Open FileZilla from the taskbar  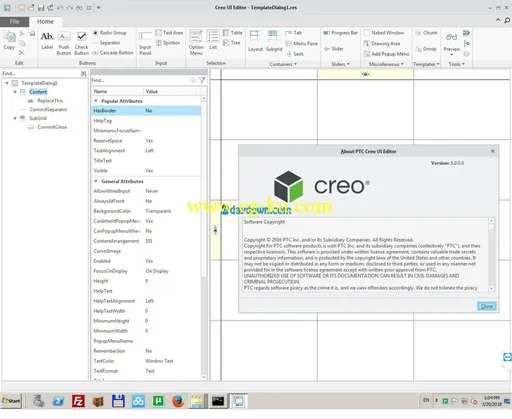pyautogui.click(x=78, y=401)
